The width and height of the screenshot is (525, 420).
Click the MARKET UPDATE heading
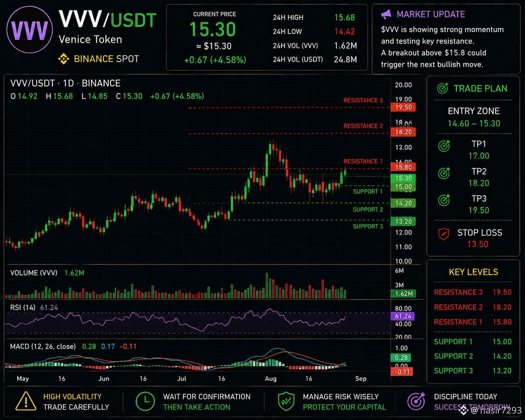click(431, 14)
